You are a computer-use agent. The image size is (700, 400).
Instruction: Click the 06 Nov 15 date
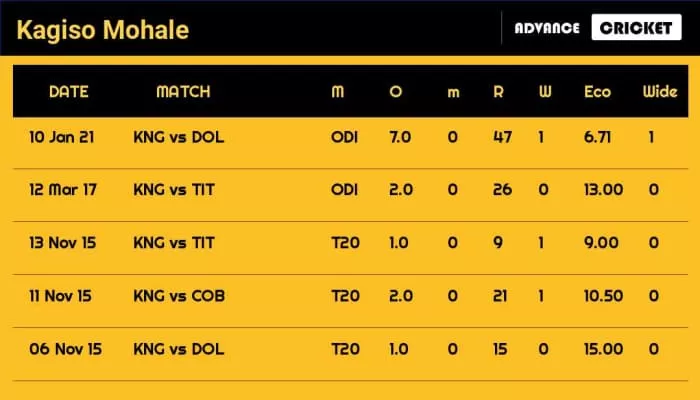65,349
